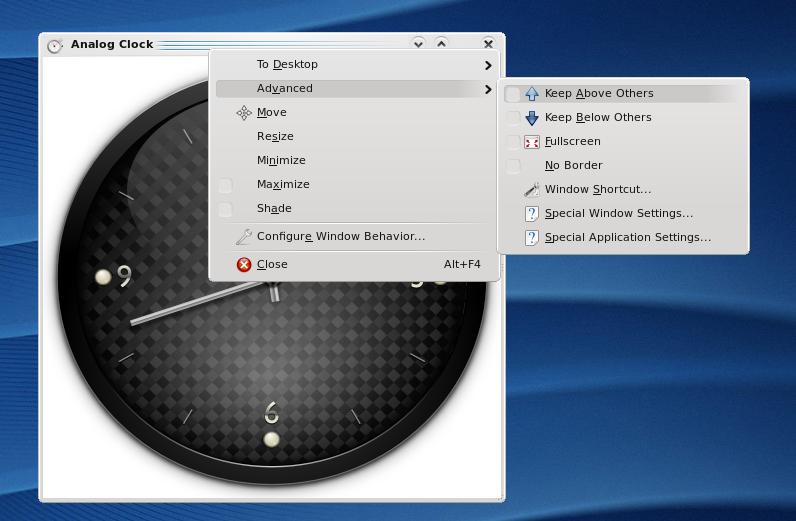Click the blue down-arrow Keep Below Others icon
This screenshot has width=796, height=521.
coord(532,118)
